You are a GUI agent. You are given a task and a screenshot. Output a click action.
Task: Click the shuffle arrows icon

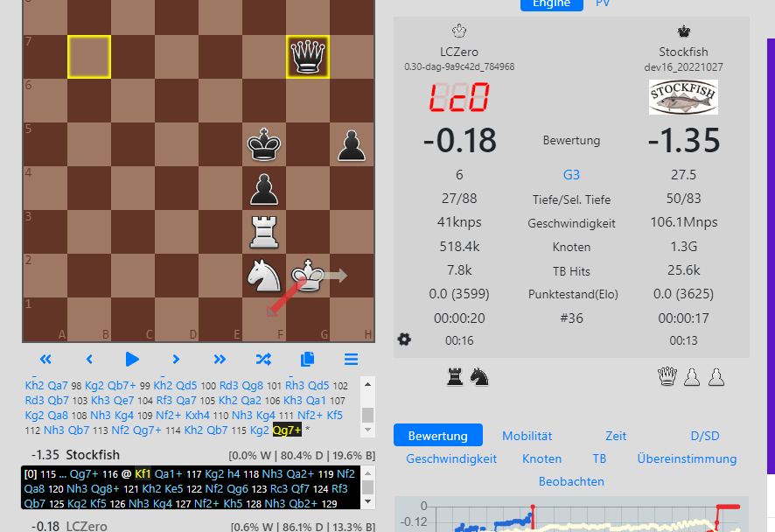pyautogui.click(x=263, y=359)
